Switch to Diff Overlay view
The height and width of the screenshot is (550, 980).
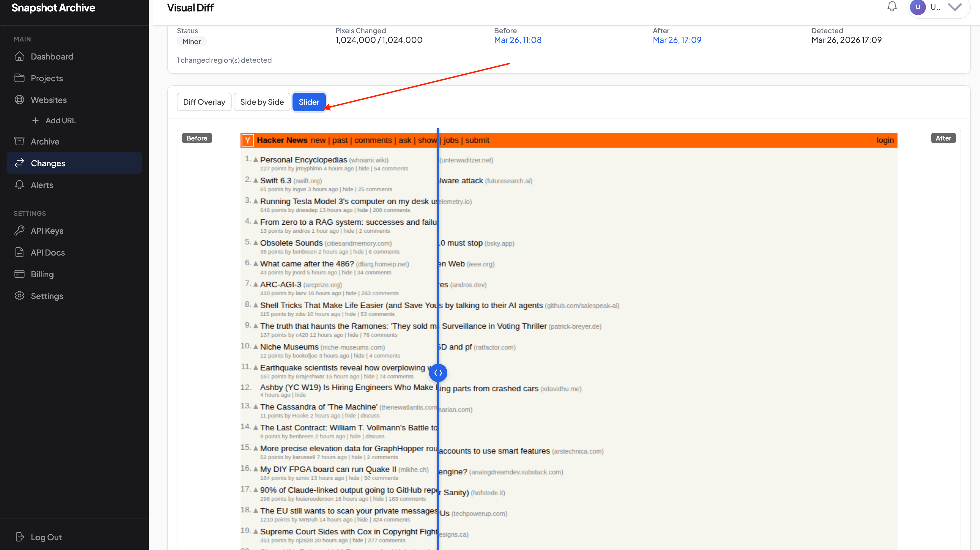[204, 102]
